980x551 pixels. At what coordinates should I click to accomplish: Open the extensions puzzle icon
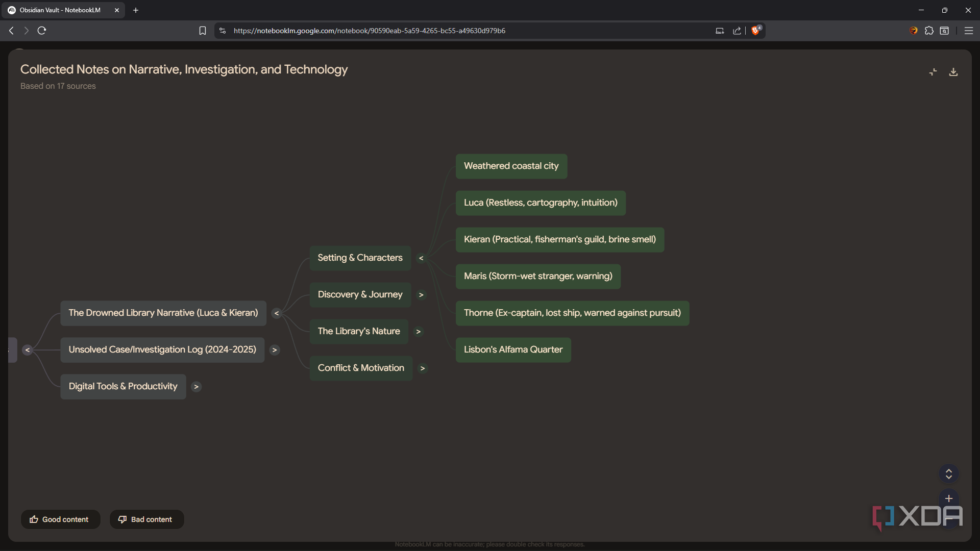click(x=929, y=31)
